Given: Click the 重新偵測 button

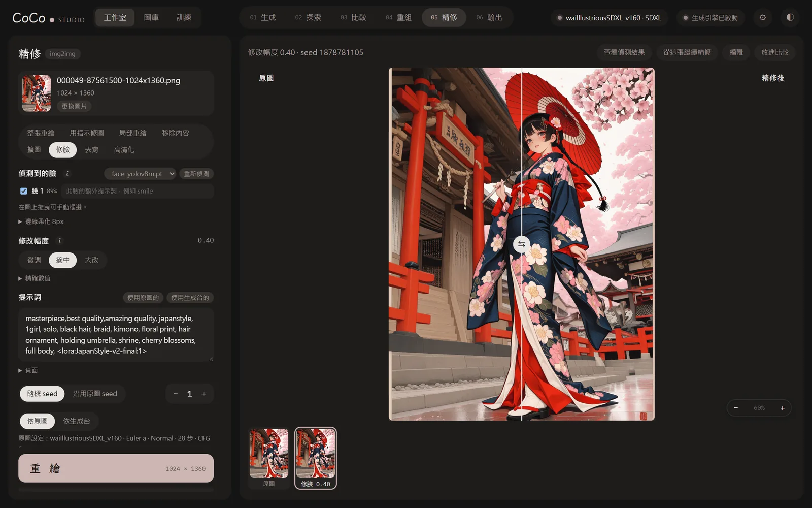Looking at the screenshot, I should click(x=196, y=174).
